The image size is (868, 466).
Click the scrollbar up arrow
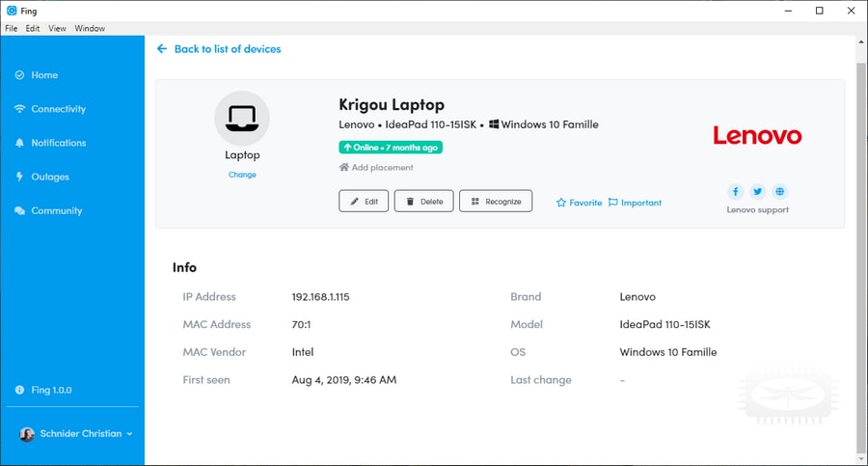[x=861, y=41]
